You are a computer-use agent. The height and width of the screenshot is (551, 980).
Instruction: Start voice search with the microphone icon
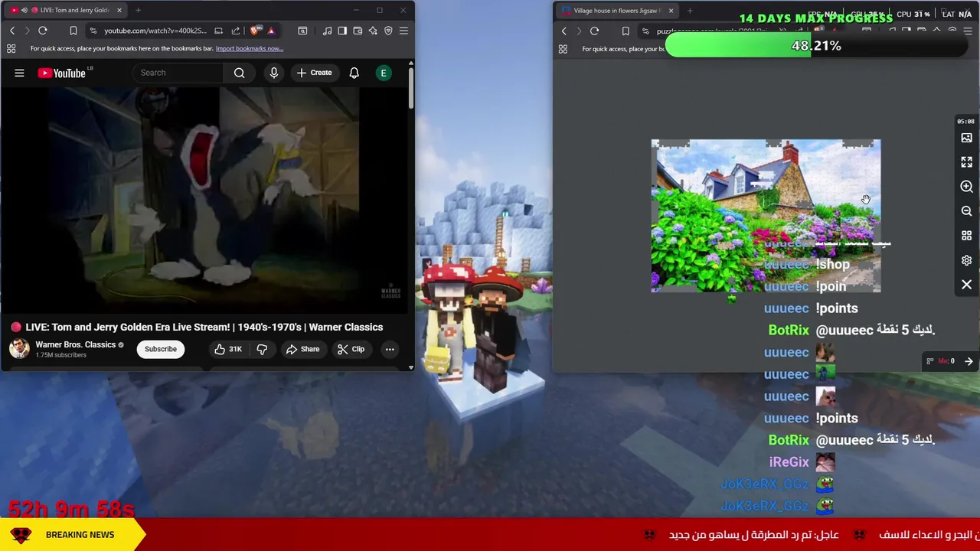click(273, 73)
